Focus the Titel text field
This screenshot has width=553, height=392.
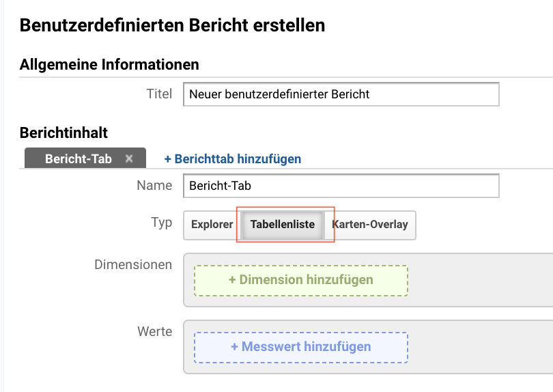click(x=341, y=94)
